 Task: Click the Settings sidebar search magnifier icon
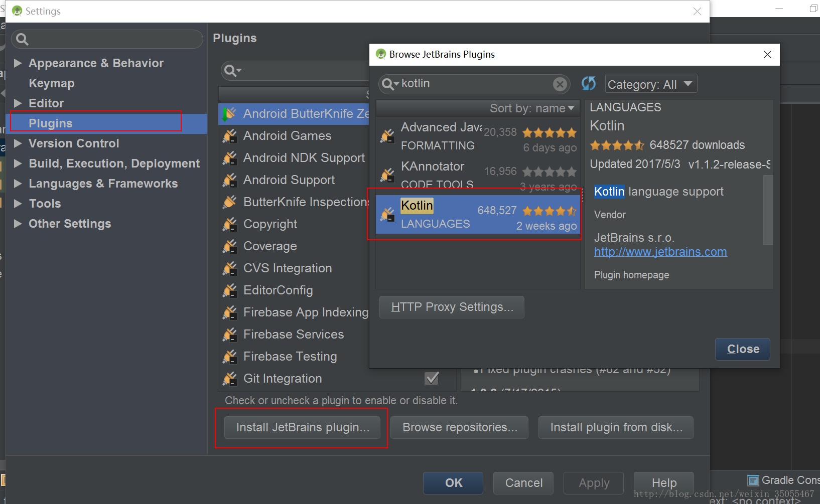coord(22,39)
